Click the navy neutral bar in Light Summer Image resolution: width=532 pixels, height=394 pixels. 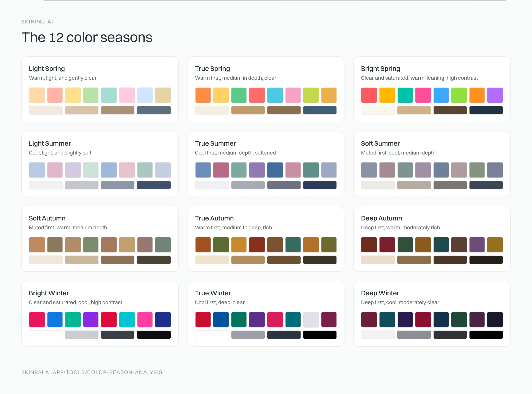pyautogui.click(x=154, y=185)
